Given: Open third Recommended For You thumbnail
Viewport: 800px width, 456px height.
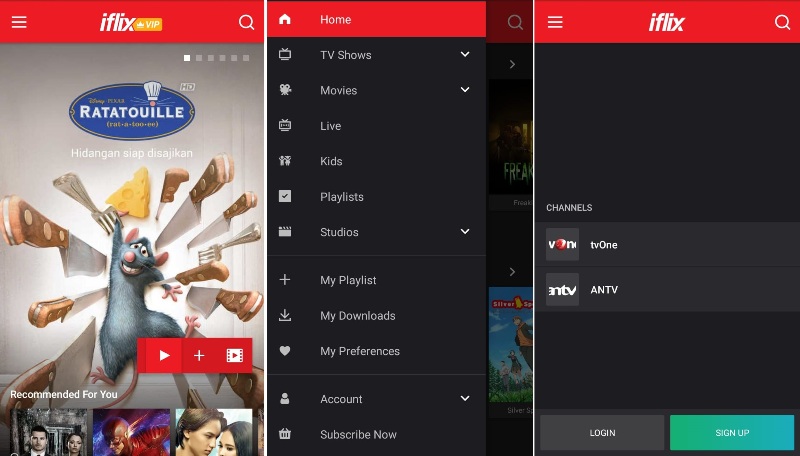Looking at the screenshot, I should tap(214, 432).
